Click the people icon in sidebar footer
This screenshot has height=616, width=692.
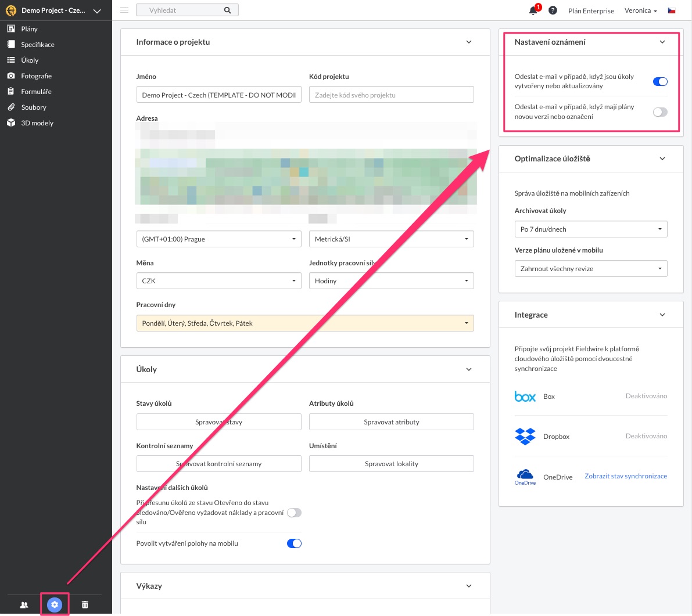coord(24,604)
